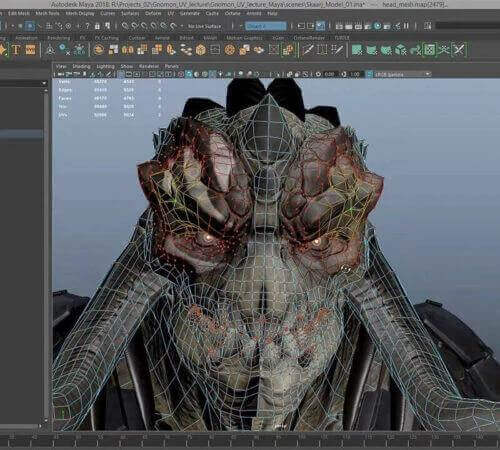This screenshot has height=450, width=500.
Task: Click the round teal render icon
Action: 378,26
